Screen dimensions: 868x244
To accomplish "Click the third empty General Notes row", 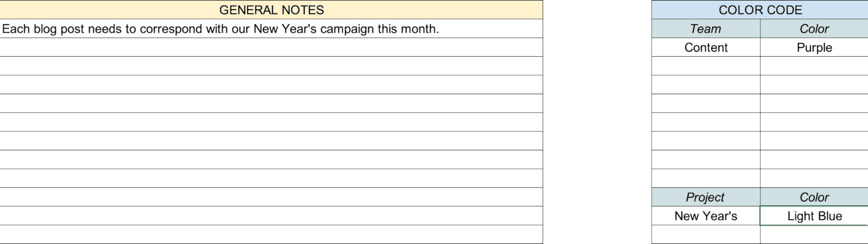I will (x=271, y=85).
